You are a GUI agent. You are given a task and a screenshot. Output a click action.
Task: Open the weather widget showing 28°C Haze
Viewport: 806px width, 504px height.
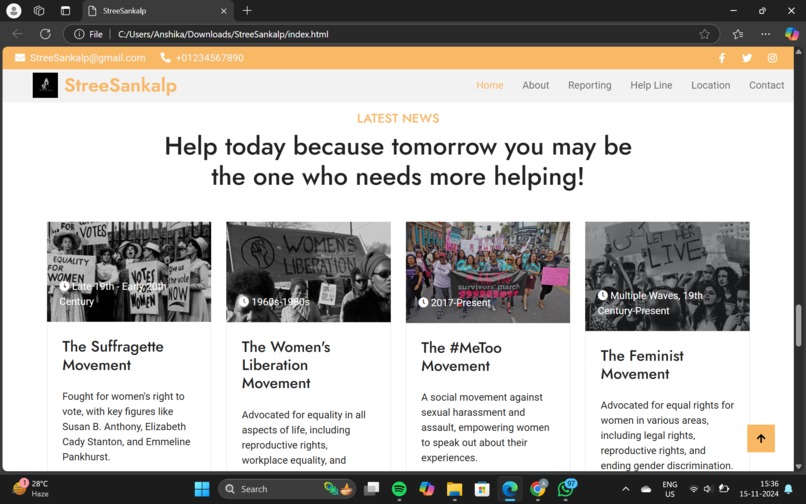click(30, 489)
